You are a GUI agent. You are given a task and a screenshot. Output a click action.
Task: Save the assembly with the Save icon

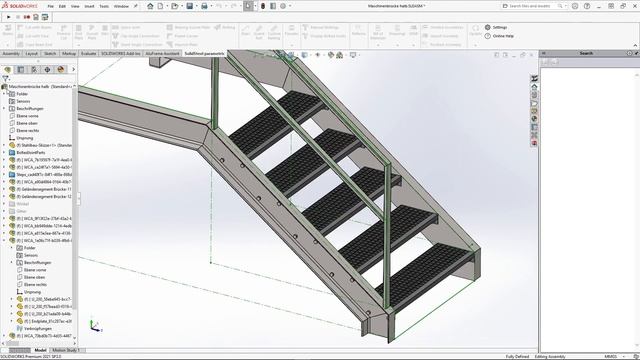[190, 6]
